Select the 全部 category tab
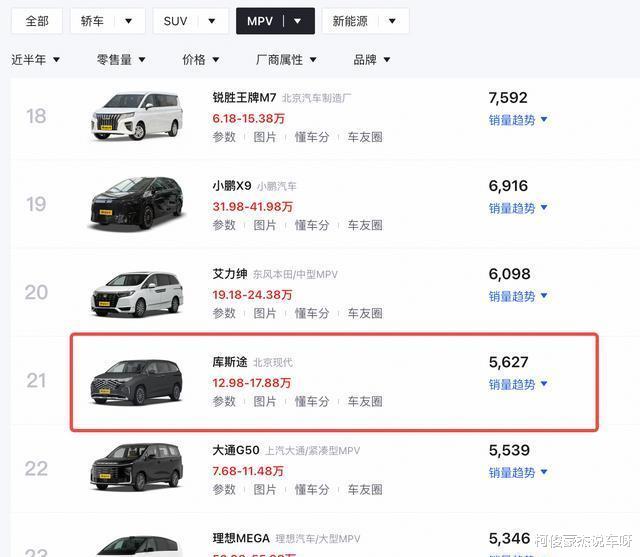 coord(36,21)
